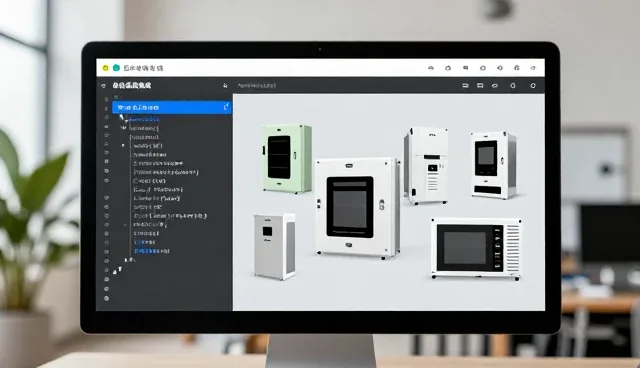Open the large white center unit thumbnail
This screenshot has width=640, height=368.
coord(358,207)
